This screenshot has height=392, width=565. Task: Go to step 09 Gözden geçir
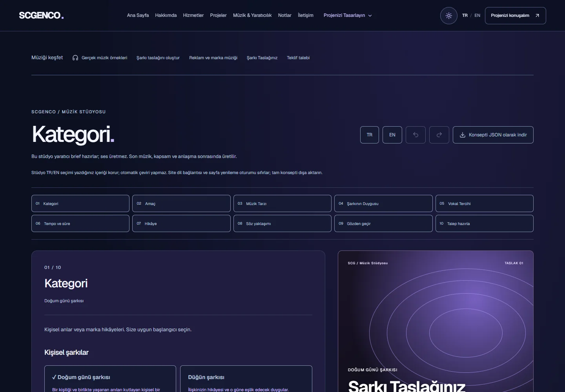[x=383, y=223]
